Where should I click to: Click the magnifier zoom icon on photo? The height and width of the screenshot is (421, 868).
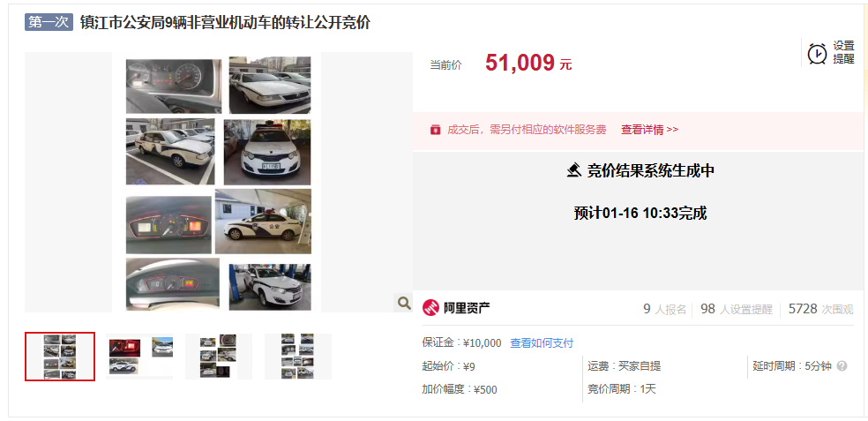coord(404,303)
